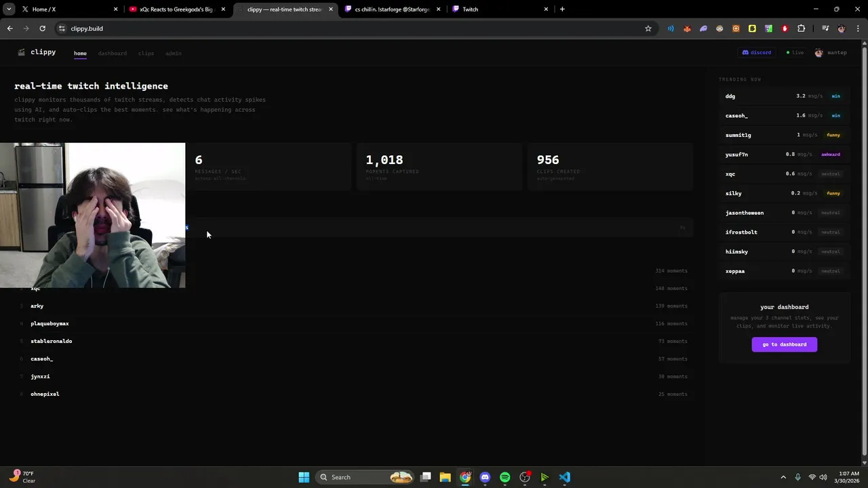The width and height of the screenshot is (868, 488).
Task: Open the purple ghost extension icon
Action: 703,28
